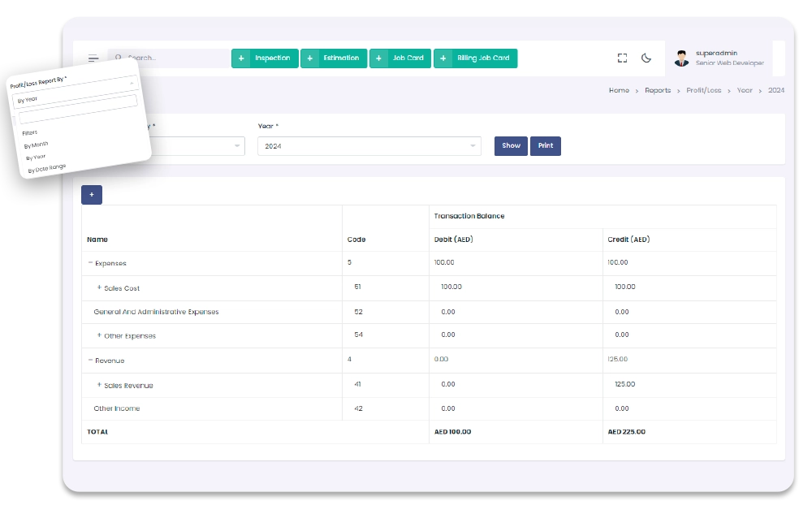Toggle dark mode moon icon
Image resolution: width=812 pixels, height=514 pixels.
(646, 58)
